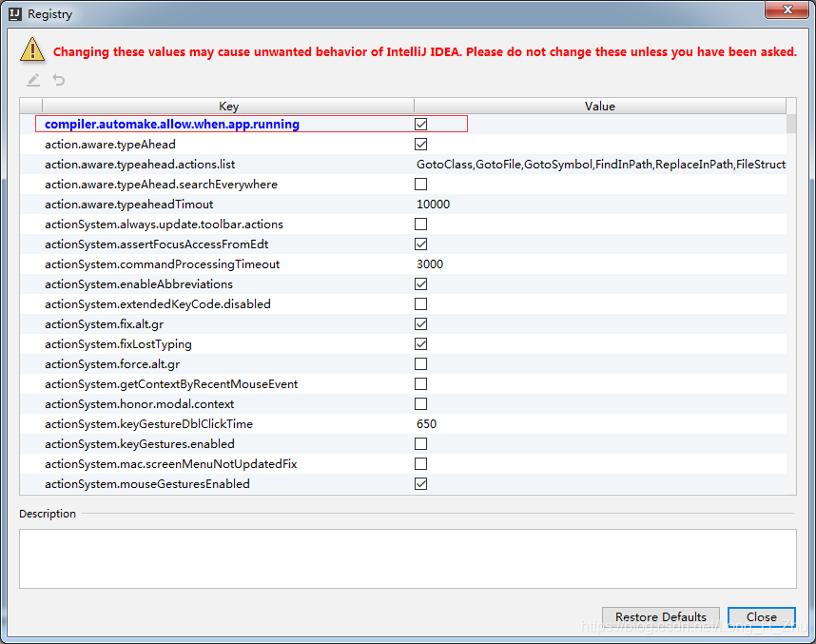Check actionSystem.extendedKeyCode.disabled box
Image resolution: width=816 pixels, height=644 pixels.
[x=420, y=303]
